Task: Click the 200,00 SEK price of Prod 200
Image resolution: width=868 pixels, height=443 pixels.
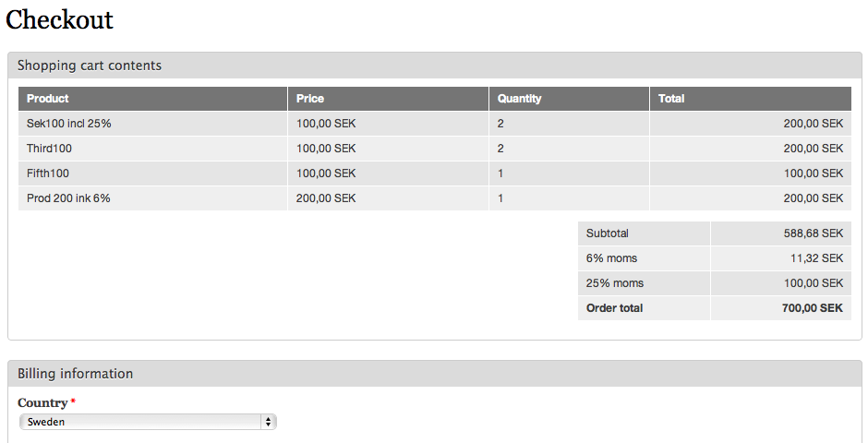Action: click(326, 198)
